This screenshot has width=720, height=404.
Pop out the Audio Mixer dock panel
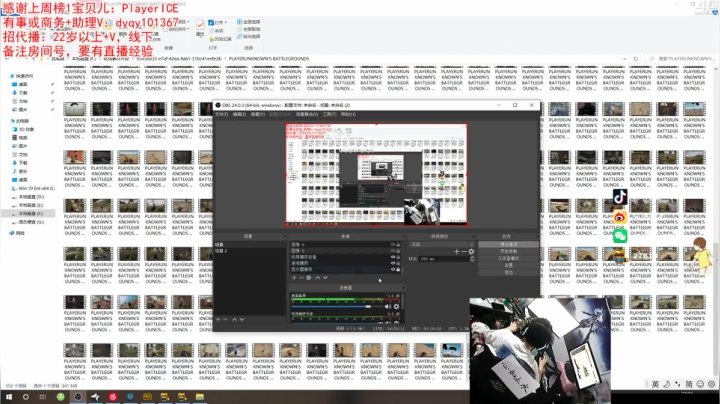[403, 288]
